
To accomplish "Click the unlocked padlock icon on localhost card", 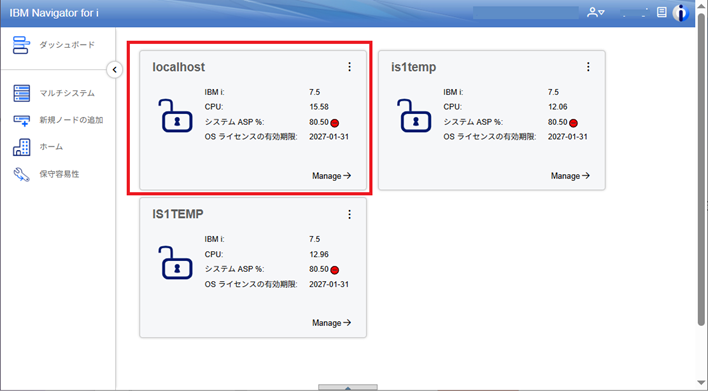I will click(x=176, y=116).
